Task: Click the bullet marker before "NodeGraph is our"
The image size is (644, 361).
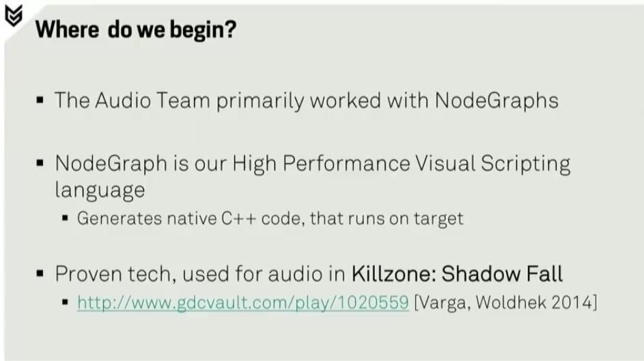Action: (40, 163)
